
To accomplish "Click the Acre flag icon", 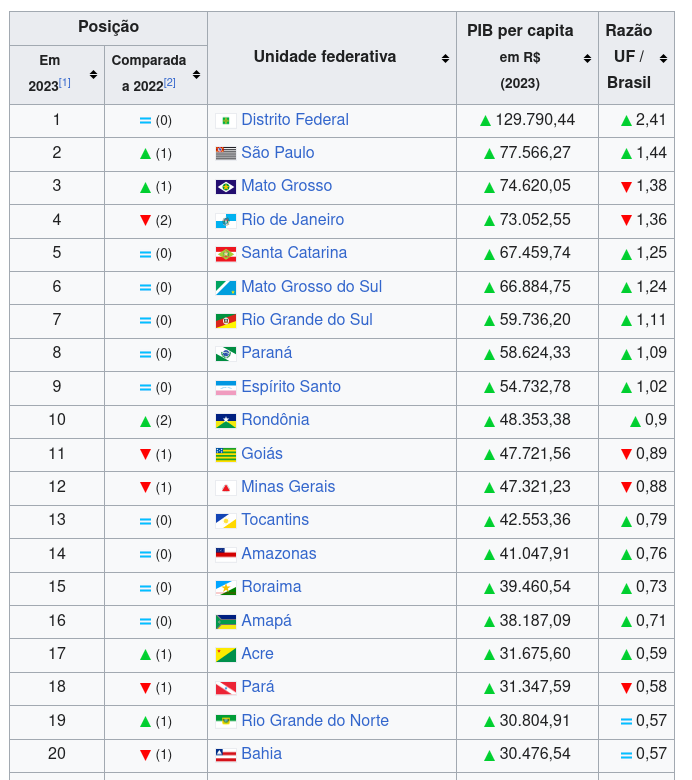I will 225,655.
